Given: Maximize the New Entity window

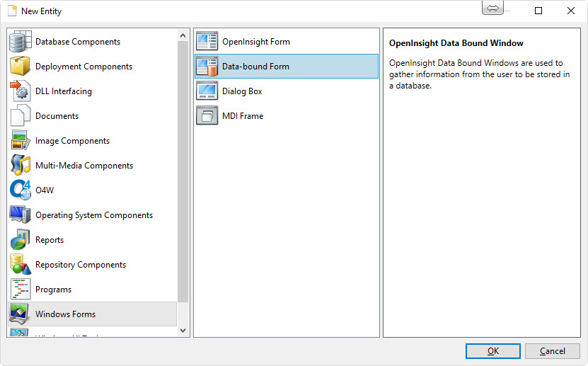Looking at the screenshot, I should [x=538, y=11].
